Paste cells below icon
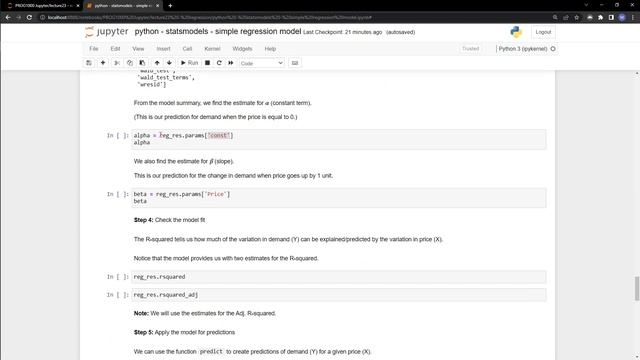 [x=142, y=63]
